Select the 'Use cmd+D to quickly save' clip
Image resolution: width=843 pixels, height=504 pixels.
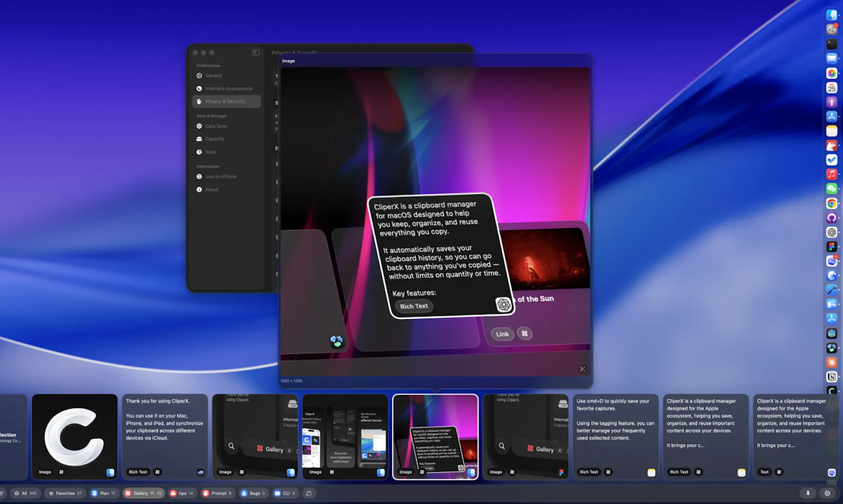pos(615,437)
